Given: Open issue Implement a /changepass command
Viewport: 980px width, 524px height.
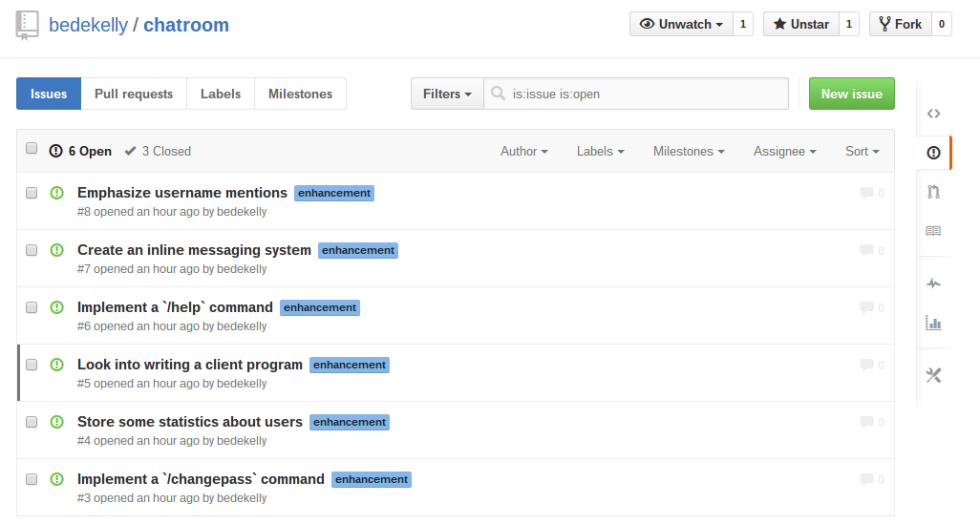Looking at the screenshot, I should tap(201, 479).
